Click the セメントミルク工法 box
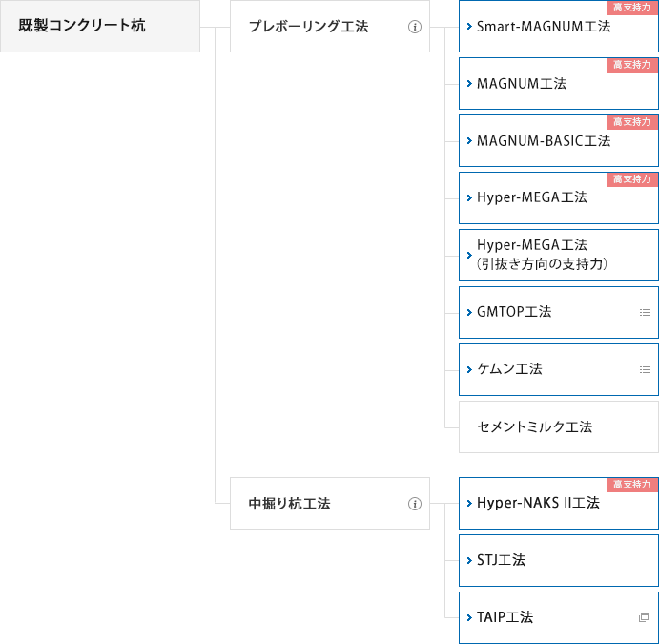Screen dimensions: 659x644 tap(559, 427)
